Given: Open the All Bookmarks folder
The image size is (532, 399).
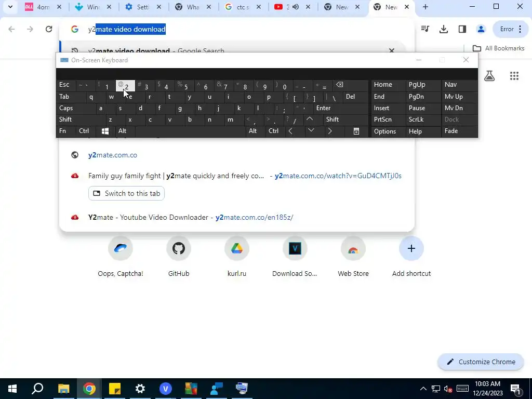Looking at the screenshot, I should click(x=498, y=48).
